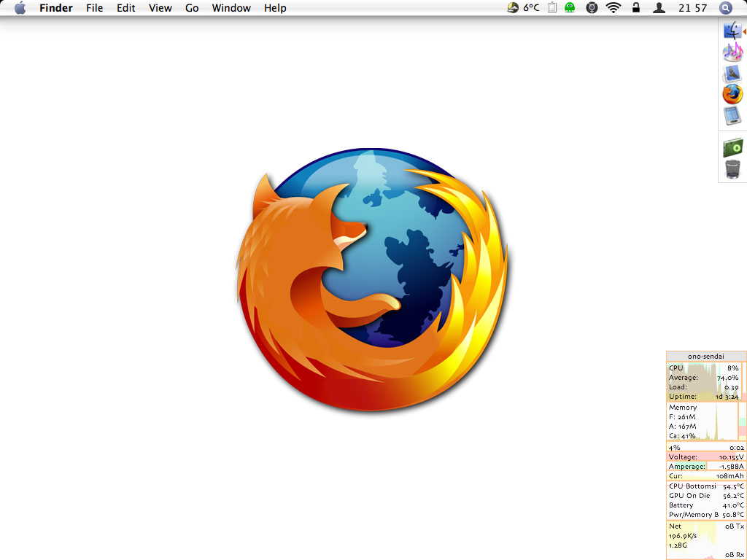
Task: Open Mail from the Dock
Action: [x=732, y=74]
